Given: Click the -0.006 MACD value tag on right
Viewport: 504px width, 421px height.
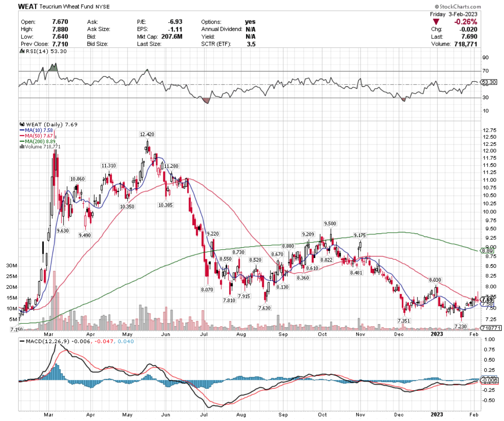Looking at the screenshot, I should point(490,380).
